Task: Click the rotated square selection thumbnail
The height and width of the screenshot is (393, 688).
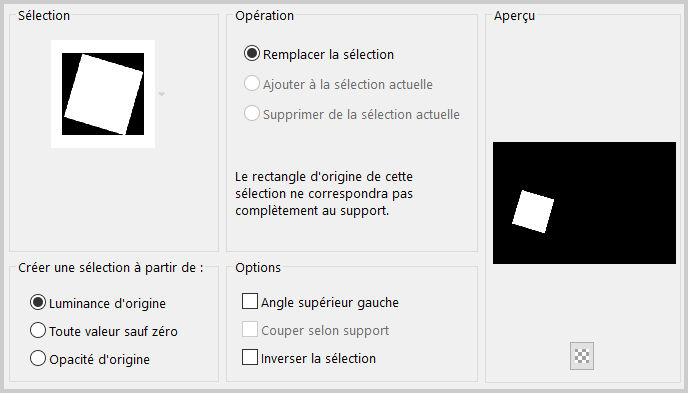Action: coord(103,94)
